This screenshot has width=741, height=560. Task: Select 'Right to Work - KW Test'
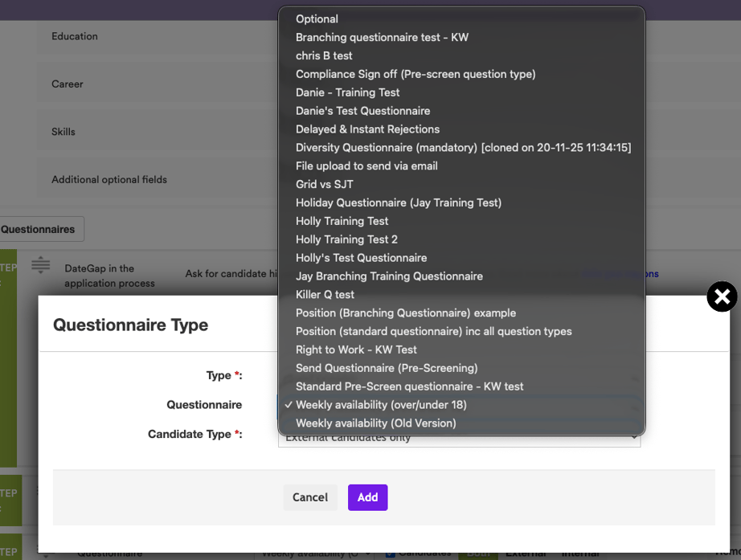tap(356, 350)
